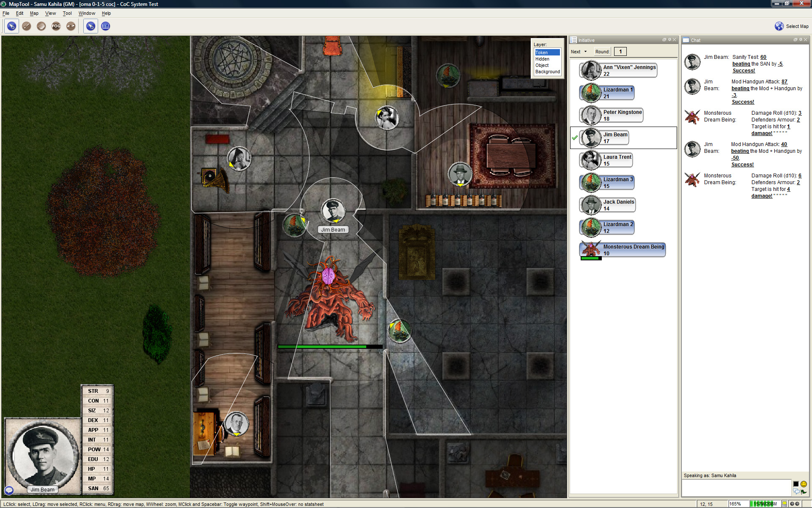This screenshot has height=508, width=812.
Task: Select Monsterous Dream Being in initiative list
Action: pyautogui.click(x=633, y=249)
